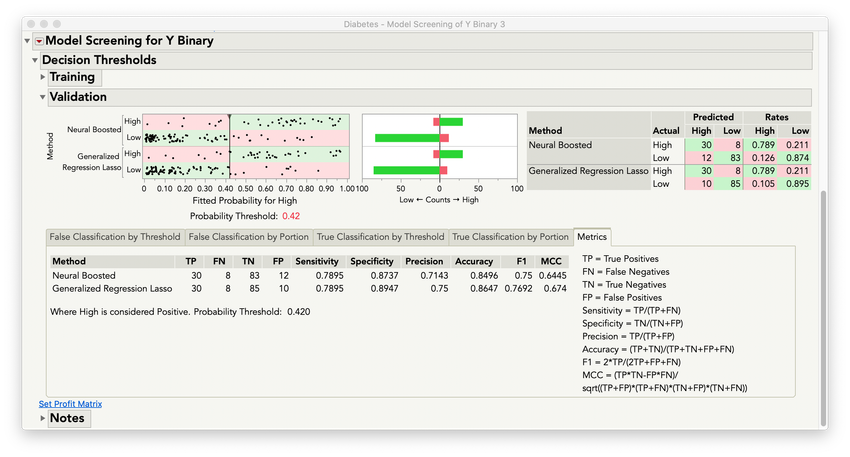Screen dimensions: 850x457
Task: Open the red triangle menu for Model Screening
Action: [39, 41]
